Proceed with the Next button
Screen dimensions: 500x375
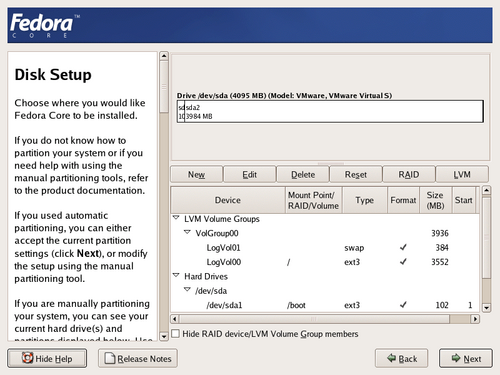click(x=466, y=358)
